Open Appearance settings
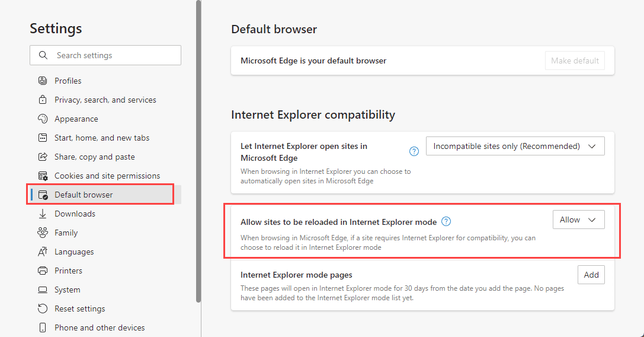The width and height of the screenshot is (644, 337). (76, 119)
